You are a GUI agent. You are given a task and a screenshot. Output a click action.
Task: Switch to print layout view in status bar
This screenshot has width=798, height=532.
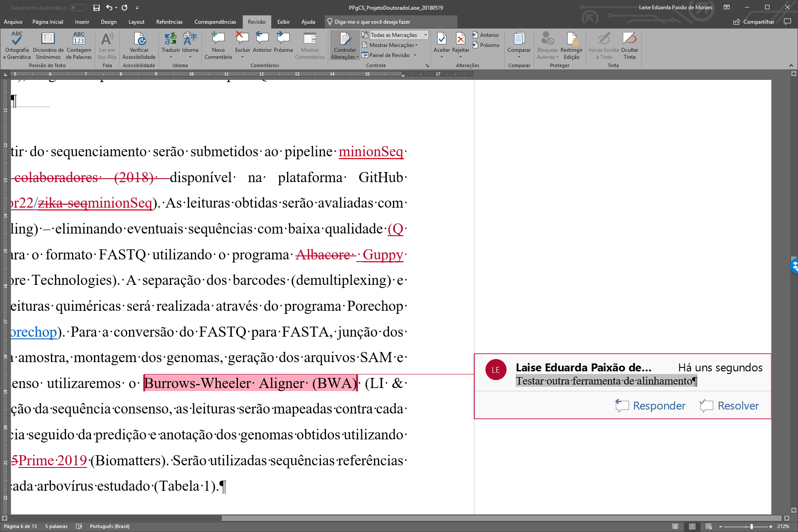tap(692, 526)
